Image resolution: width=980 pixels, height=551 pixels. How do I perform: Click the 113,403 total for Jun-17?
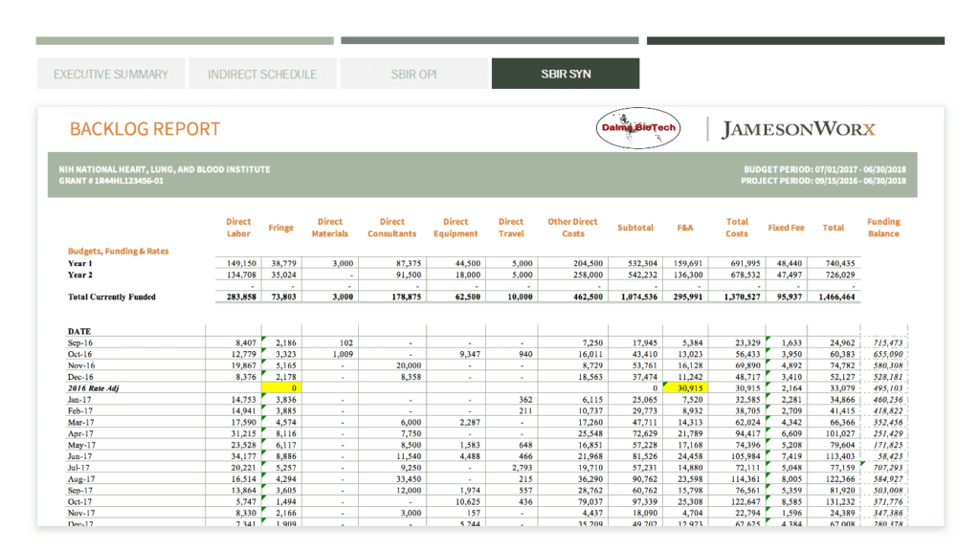[x=840, y=456]
